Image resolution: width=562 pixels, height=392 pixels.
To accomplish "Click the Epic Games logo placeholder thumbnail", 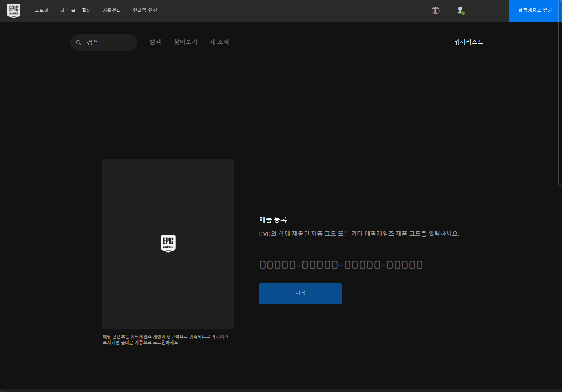I will coord(168,243).
